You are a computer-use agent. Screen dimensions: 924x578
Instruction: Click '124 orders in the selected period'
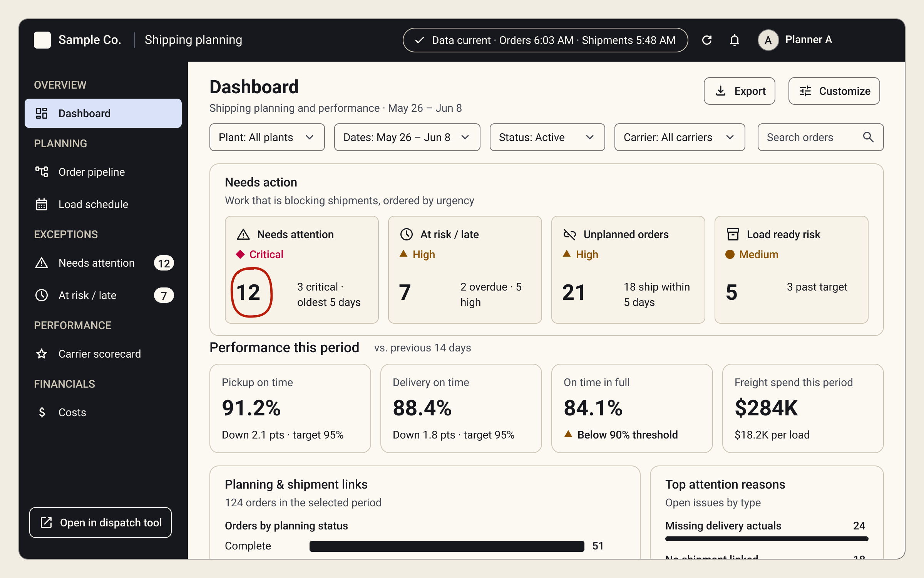coord(303,502)
